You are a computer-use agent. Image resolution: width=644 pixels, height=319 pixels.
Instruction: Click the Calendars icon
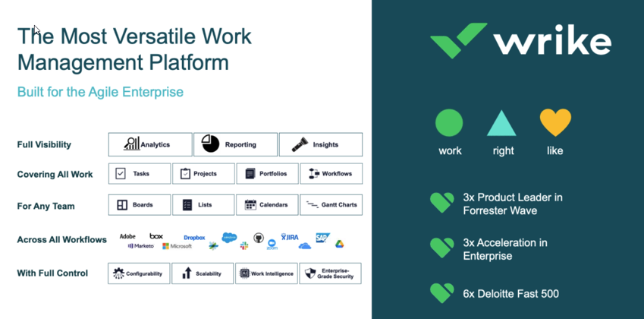[x=250, y=205]
